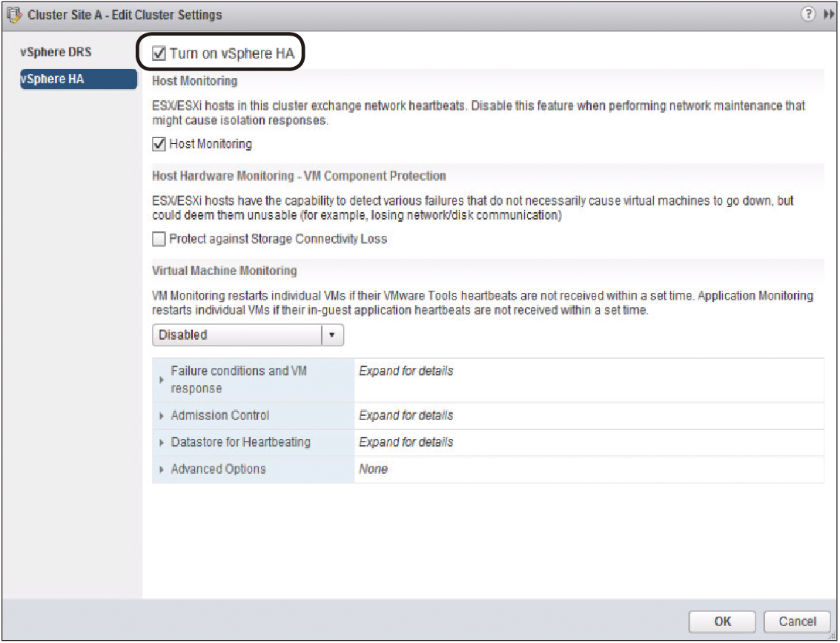Click the cluster settings icon in title bar
The height and width of the screenshot is (643, 840).
tap(14, 15)
